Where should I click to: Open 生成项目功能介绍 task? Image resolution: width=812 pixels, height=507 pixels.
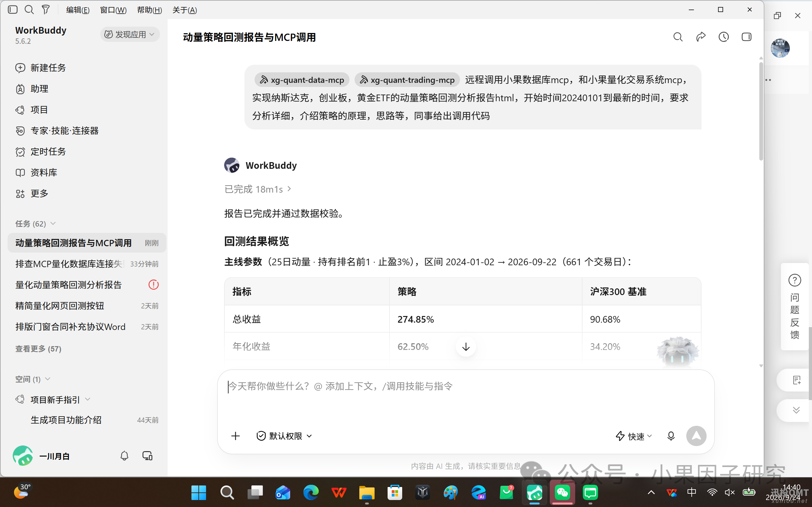(x=87, y=420)
